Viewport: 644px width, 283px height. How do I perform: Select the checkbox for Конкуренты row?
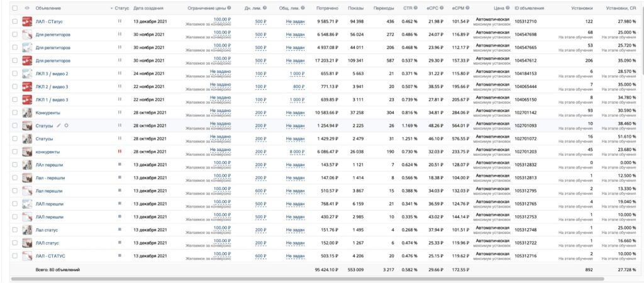point(15,113)
